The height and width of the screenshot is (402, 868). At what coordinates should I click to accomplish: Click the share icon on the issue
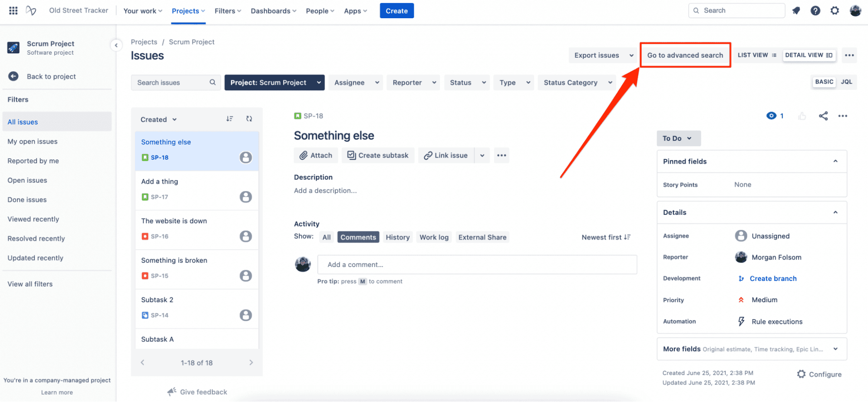point(823,116)
